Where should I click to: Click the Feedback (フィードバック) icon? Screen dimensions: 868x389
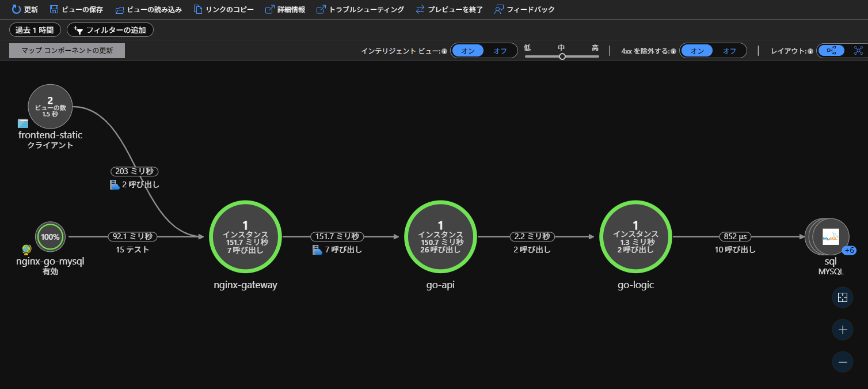pos(499,9)
